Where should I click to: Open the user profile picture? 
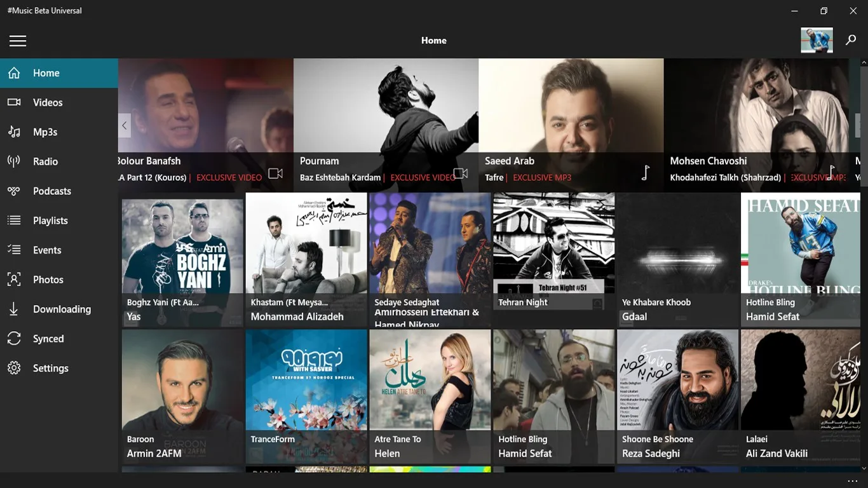point(817,40)
